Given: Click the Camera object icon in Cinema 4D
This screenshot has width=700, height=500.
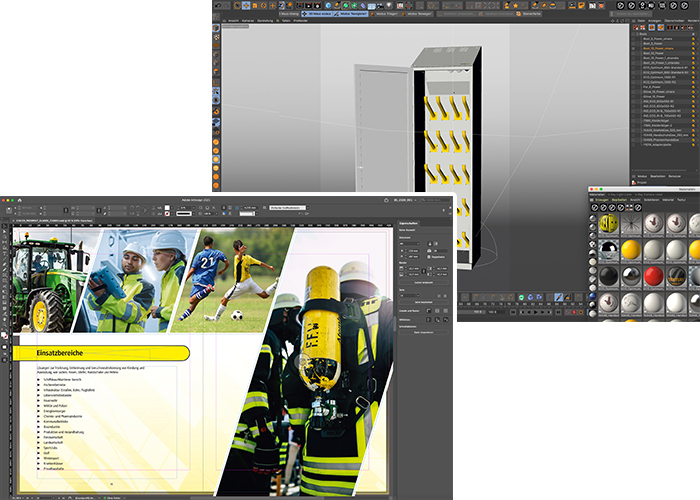Looking at the screenshot, I should (x=380, y=6).
